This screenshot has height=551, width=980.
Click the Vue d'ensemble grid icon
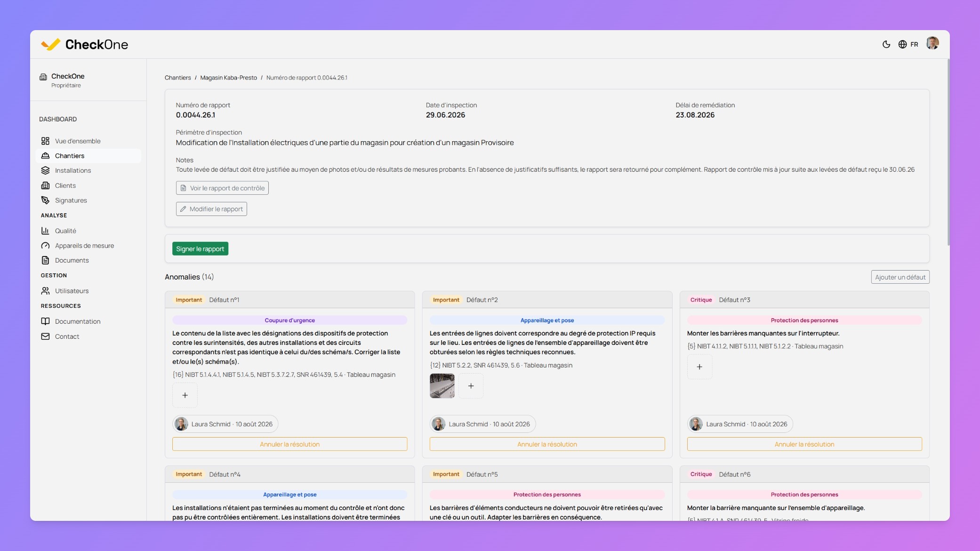(45, 141)
